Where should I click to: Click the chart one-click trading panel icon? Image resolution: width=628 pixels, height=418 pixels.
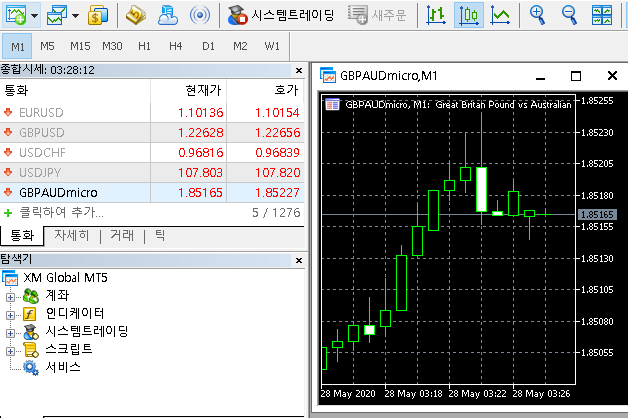point(332,105)
